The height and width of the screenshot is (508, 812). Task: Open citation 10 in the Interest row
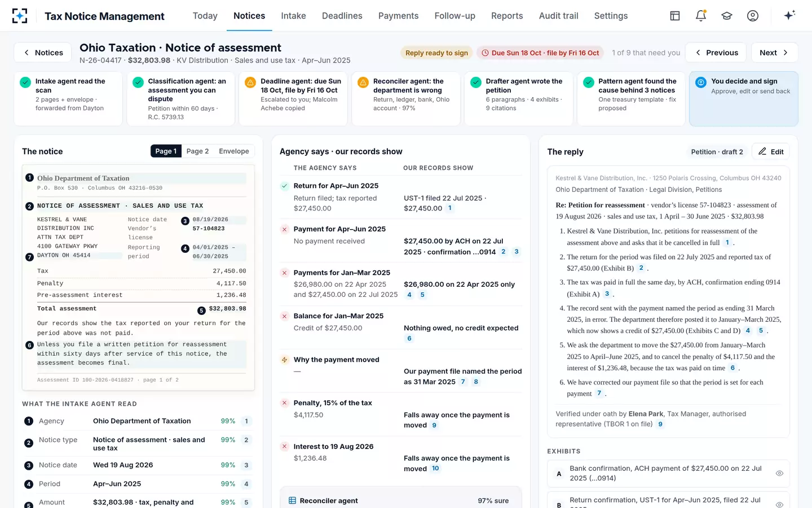(x=435, y=468)
